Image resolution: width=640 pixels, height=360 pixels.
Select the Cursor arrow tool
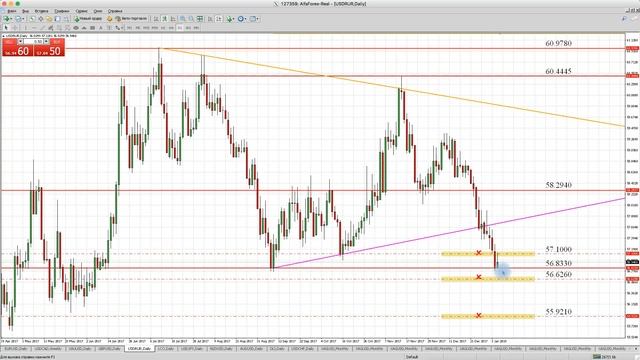(6, 28)
